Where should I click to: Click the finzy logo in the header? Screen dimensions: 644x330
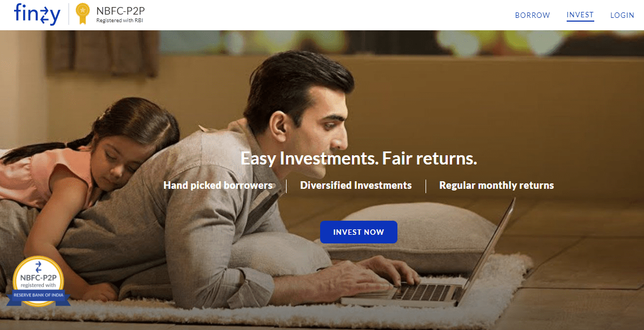(37, 14)
